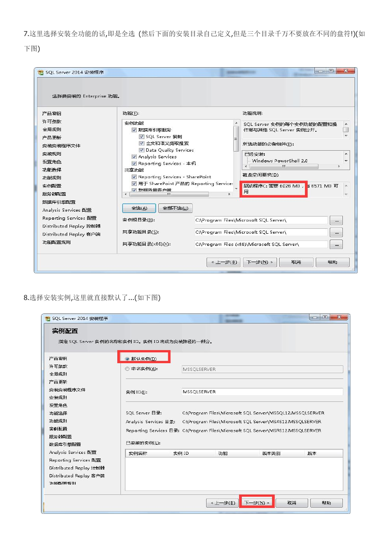The image size is (392, 554).
Task: Select Windows PowerShell 2.0 in the prerequisites list
Action: 280,161
